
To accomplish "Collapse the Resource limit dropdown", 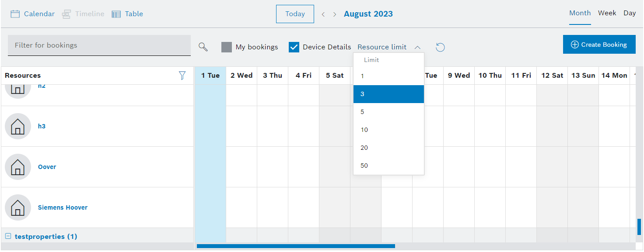I will coord(417,47).
